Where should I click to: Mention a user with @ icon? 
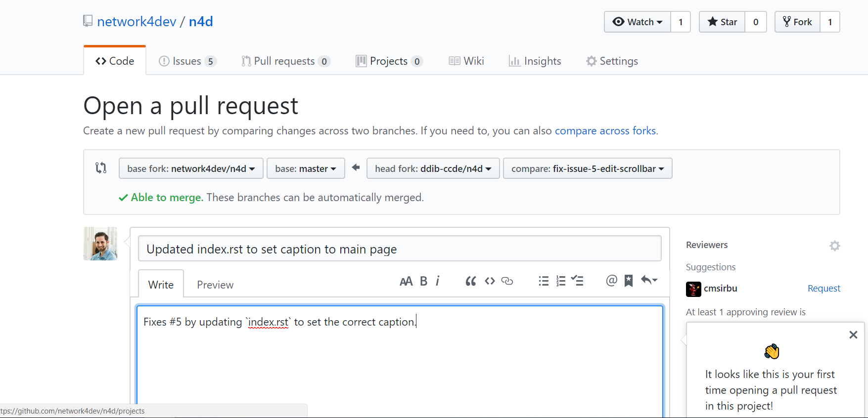pyautogui.click(x=612, y=281)
